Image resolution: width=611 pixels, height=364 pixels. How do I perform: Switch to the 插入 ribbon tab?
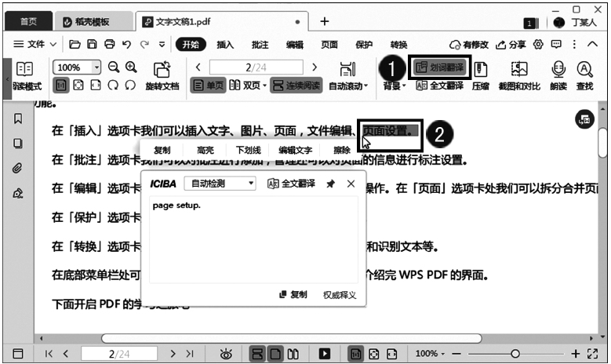coord(225,45)
